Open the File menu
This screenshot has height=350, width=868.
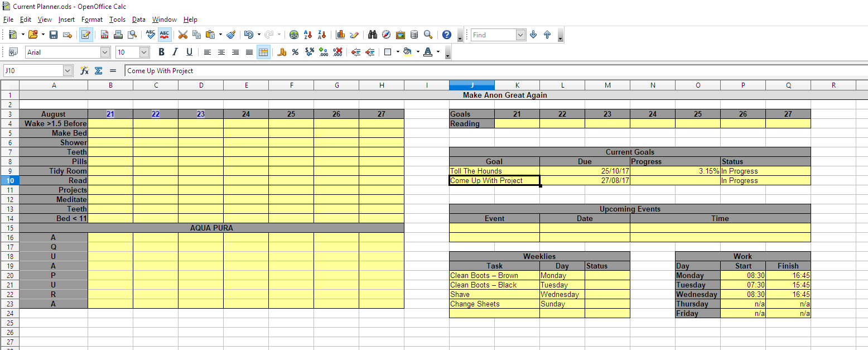click(8, 20)
